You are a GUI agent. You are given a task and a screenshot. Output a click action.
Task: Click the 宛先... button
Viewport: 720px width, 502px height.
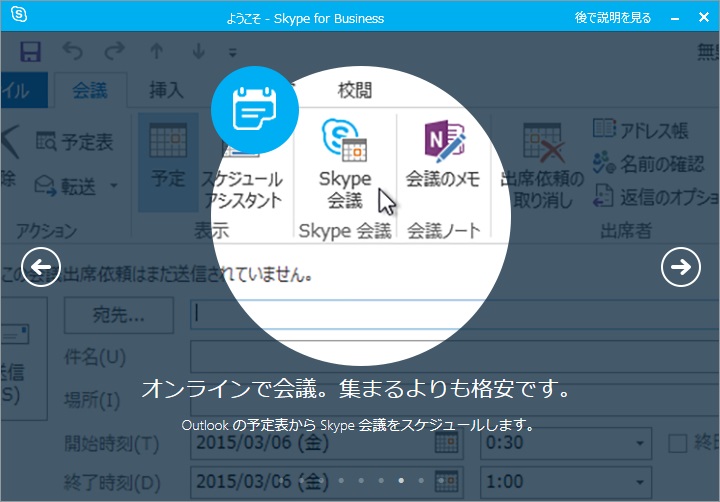(x=119, y=315)
